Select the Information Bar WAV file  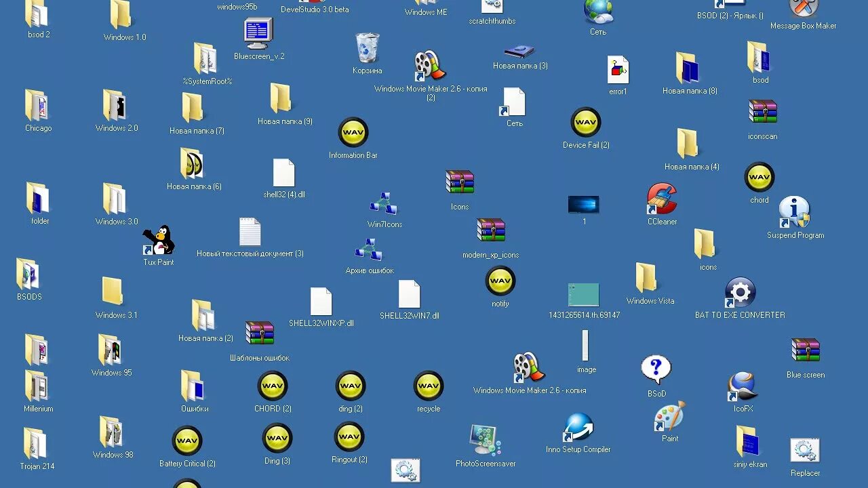click(x=353, y=133)
